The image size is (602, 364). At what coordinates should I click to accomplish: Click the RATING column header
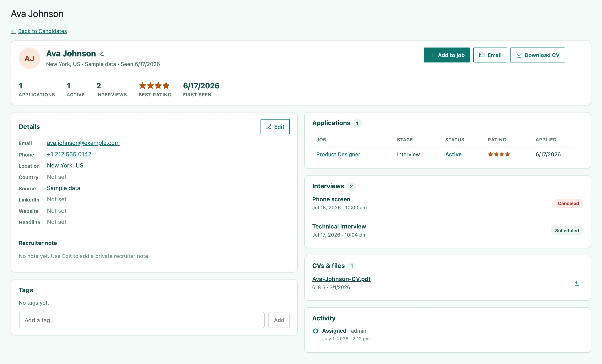[x=497, y=140]
